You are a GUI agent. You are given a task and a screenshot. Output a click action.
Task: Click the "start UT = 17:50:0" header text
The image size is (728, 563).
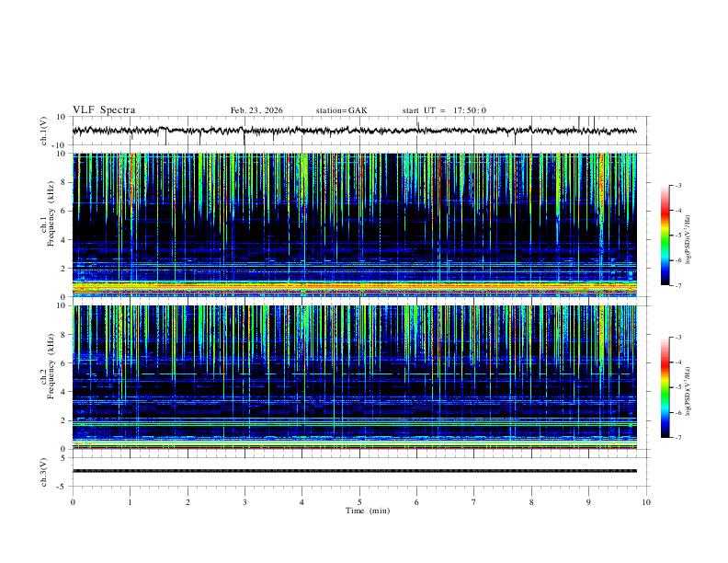click(x=444, y=110)
